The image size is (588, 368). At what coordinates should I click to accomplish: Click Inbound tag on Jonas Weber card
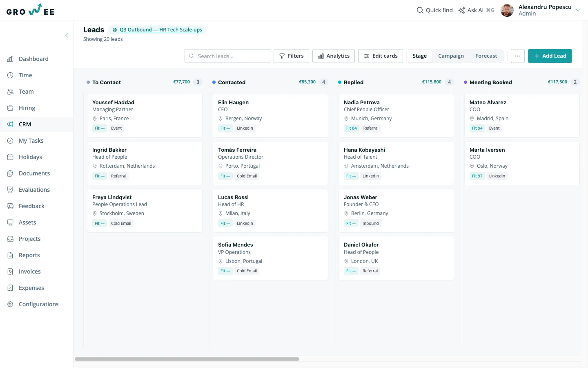click(370, 223)
